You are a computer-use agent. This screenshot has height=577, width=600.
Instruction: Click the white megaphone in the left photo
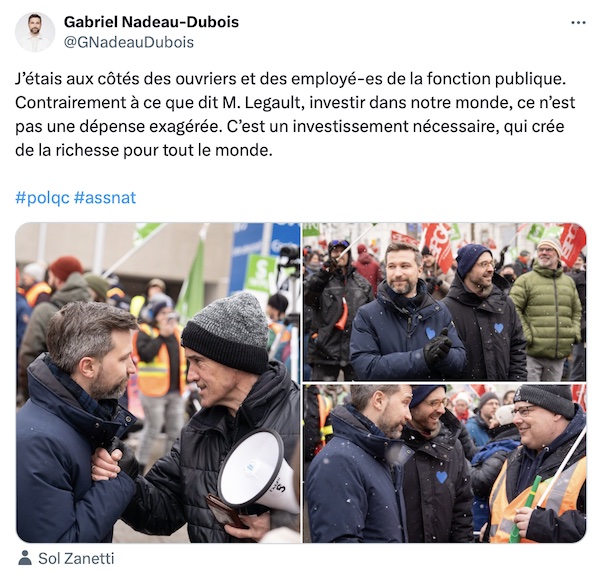click(x=257, y=471)
